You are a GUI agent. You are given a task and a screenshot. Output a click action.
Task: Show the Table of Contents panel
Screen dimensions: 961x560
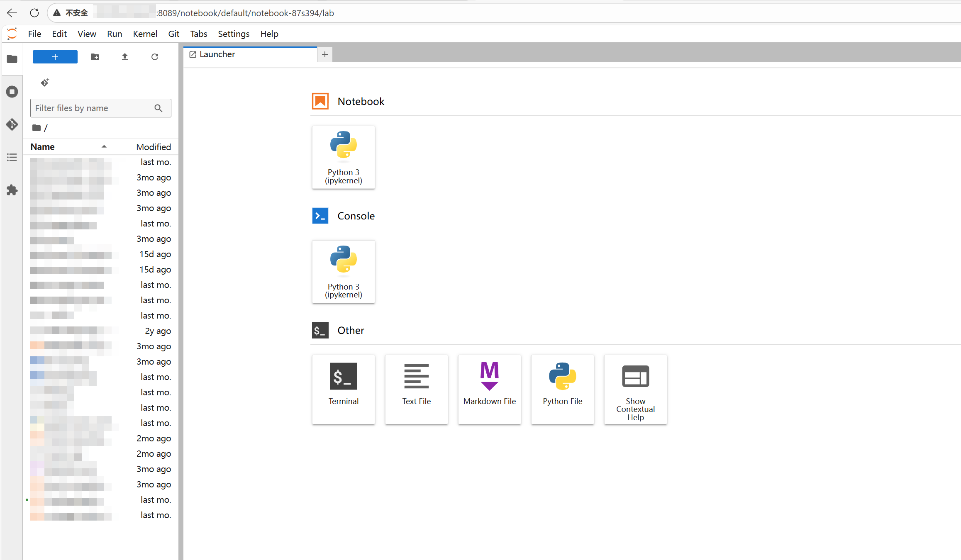12,157
